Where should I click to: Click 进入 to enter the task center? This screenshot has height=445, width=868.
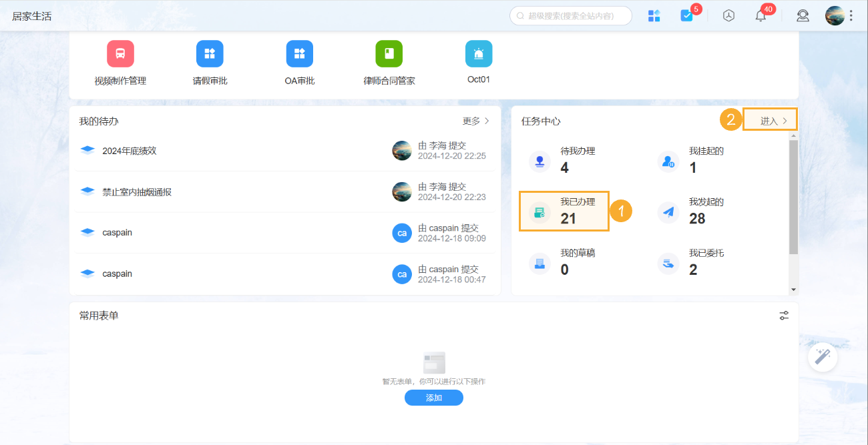(773, 121)
